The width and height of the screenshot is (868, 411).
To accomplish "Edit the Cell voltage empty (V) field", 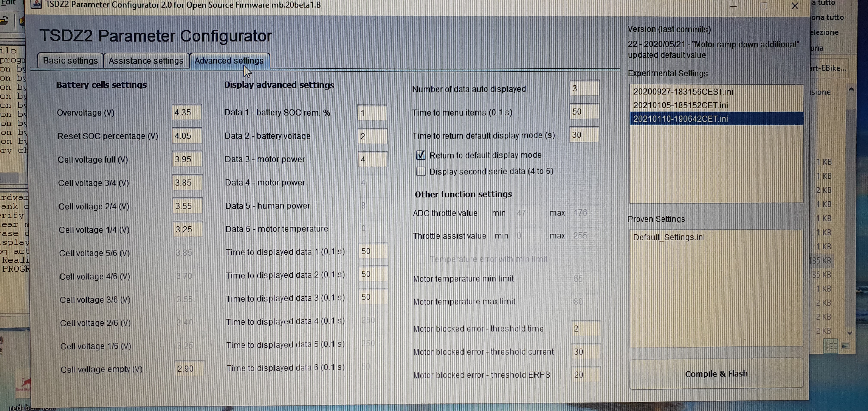I will point(189,368).
